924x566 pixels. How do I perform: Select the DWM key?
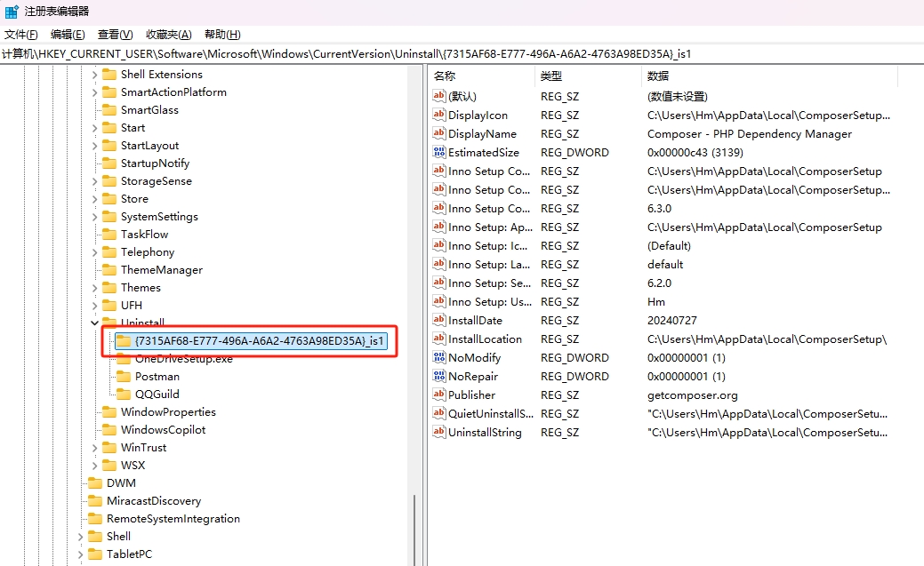[121, 483]
